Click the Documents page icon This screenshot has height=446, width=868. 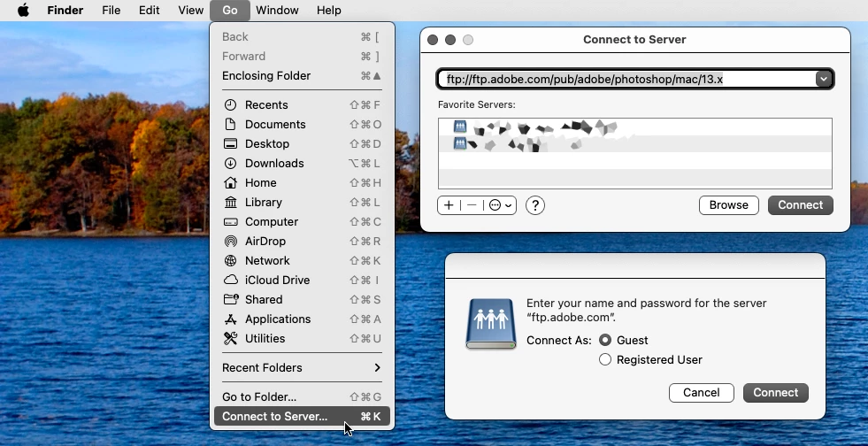[230, 124]
